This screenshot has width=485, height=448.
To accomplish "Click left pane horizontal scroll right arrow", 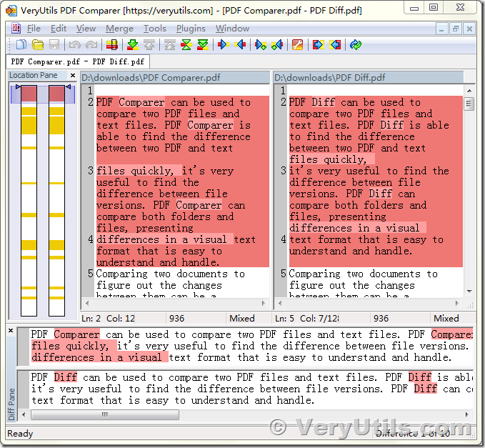I will point(264,303).
